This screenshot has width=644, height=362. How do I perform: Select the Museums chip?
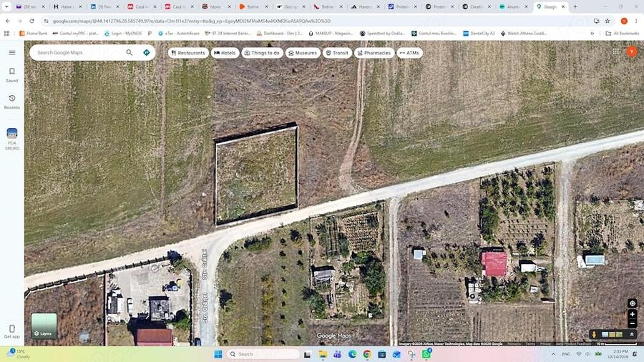[x=303, y=53]
